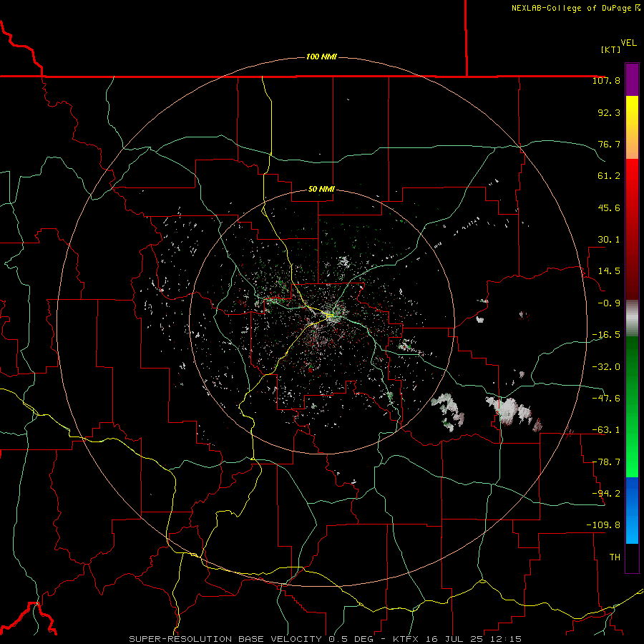Click the TH legend label
Viewport: 644px width, 644px height.
coord(615,557)
